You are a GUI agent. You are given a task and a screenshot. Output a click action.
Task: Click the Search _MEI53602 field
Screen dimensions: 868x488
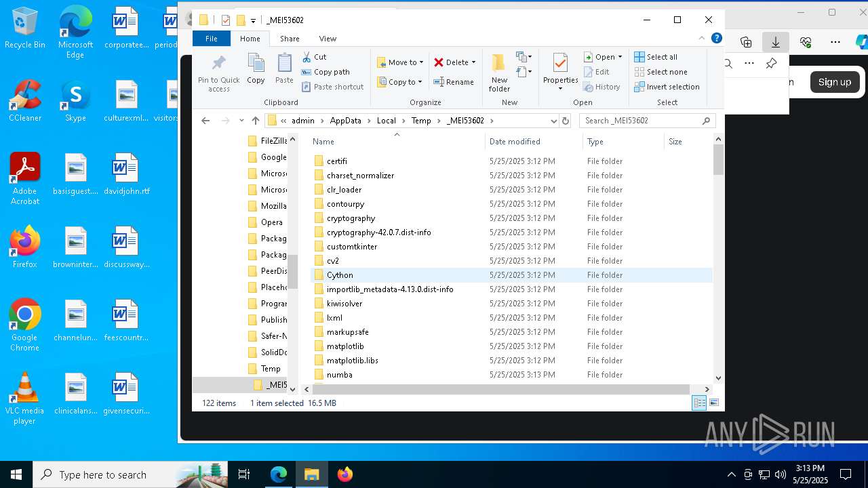point(646,121)
